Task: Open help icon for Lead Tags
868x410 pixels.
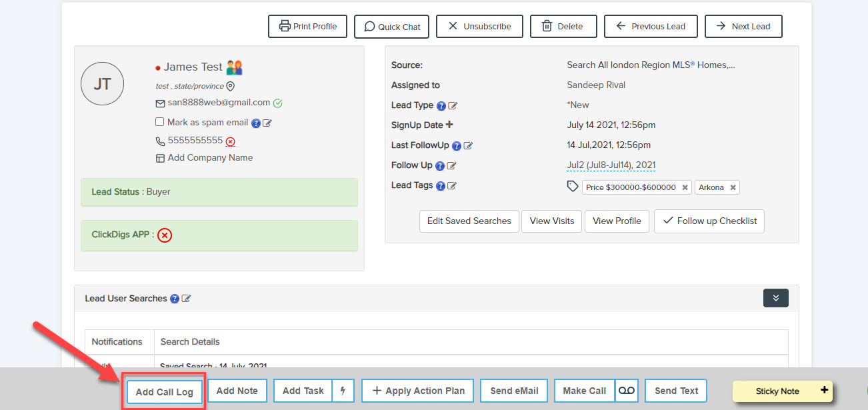Action: pos(441,186)
